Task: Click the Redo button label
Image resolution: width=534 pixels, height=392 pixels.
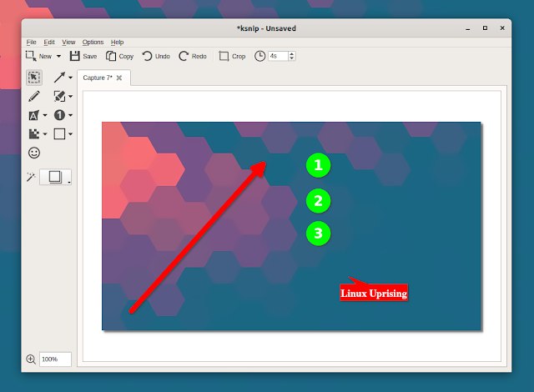Action: (x=199, y=56)
